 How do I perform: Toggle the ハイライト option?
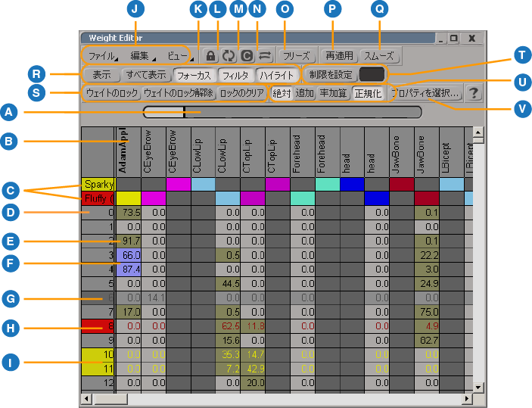tap(277, 75)
